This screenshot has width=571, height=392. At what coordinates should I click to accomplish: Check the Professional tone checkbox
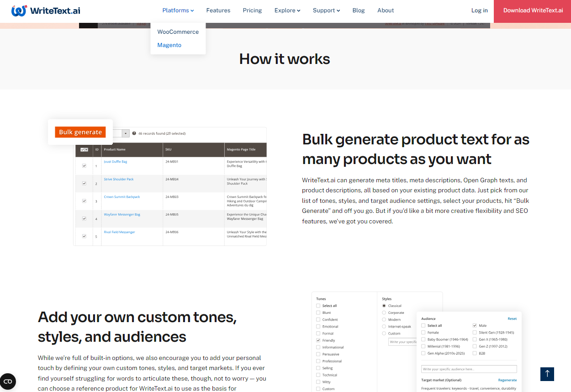318,361
